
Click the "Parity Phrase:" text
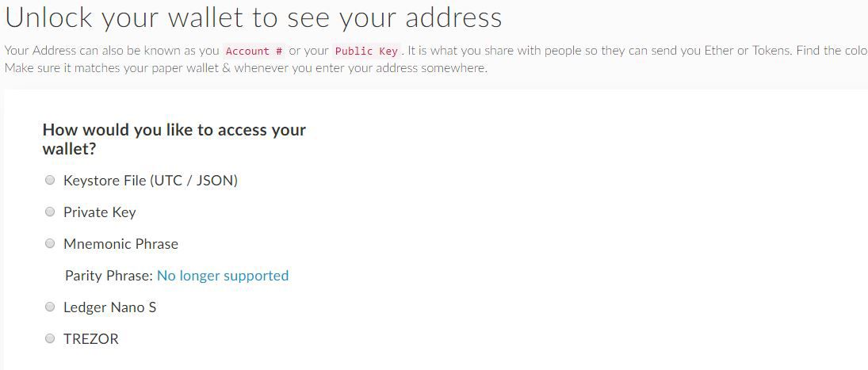[109, 276]
